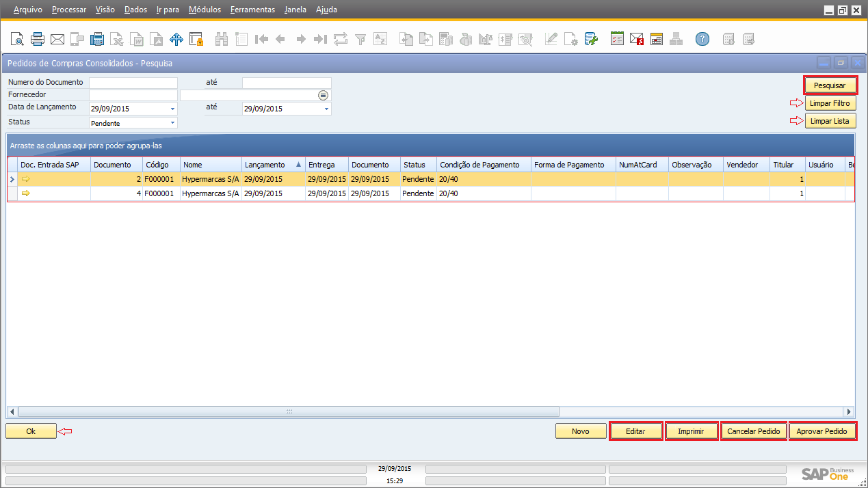Go to the next record arrow
This screenshot has width=868, height=488.
coord(300,39)
